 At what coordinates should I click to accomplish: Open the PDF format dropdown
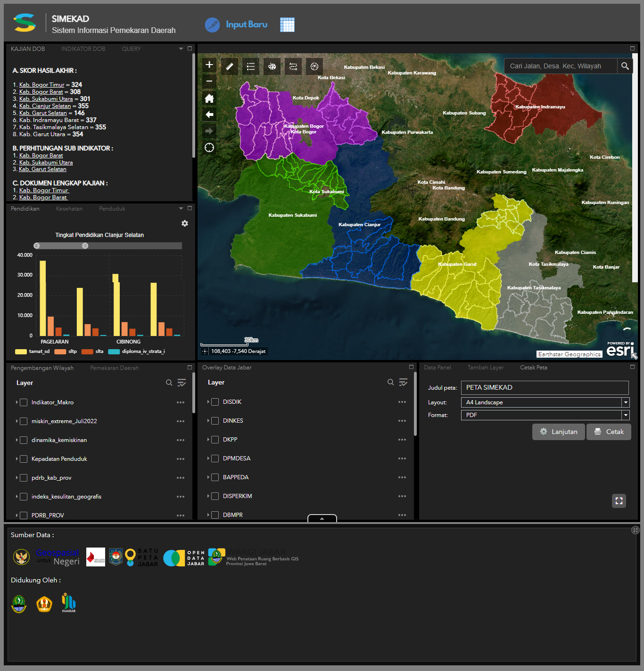point(625,415)
